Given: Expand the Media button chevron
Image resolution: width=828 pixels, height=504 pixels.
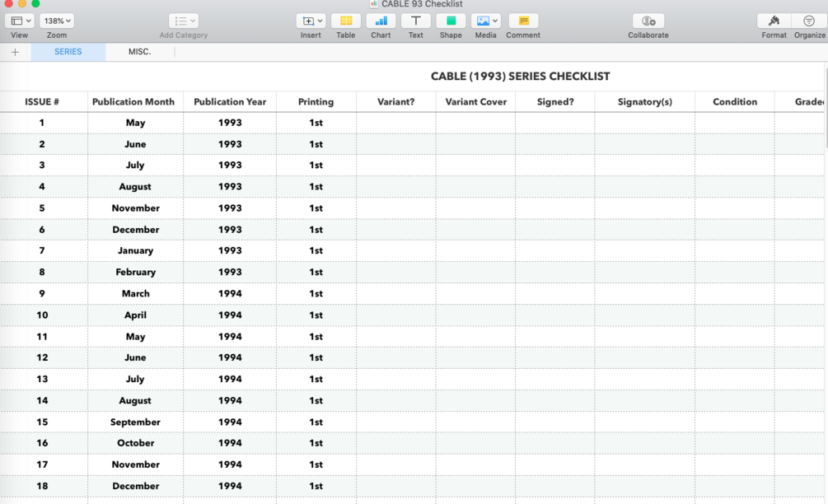Looking at the screenshot, I should (495, 21).
